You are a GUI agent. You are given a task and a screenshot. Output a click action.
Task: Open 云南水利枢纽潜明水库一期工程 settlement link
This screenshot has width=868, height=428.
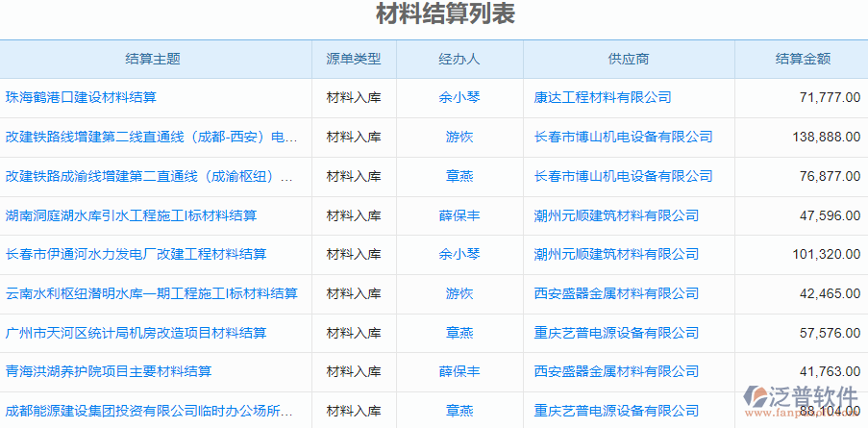coord(151,293)
